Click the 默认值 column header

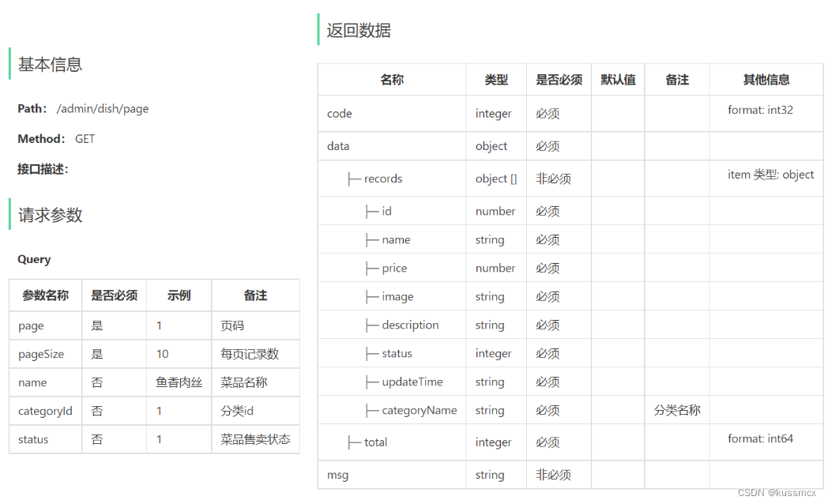tap(619, 80)
